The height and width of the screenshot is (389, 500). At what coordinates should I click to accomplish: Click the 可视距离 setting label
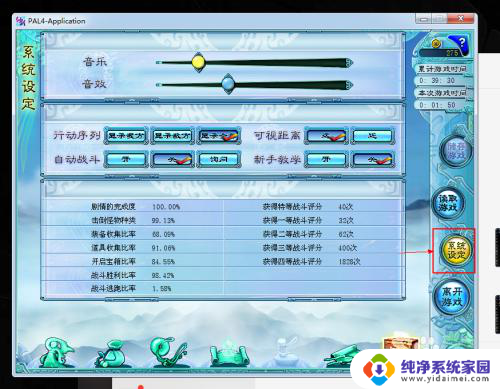pos(277,136)
